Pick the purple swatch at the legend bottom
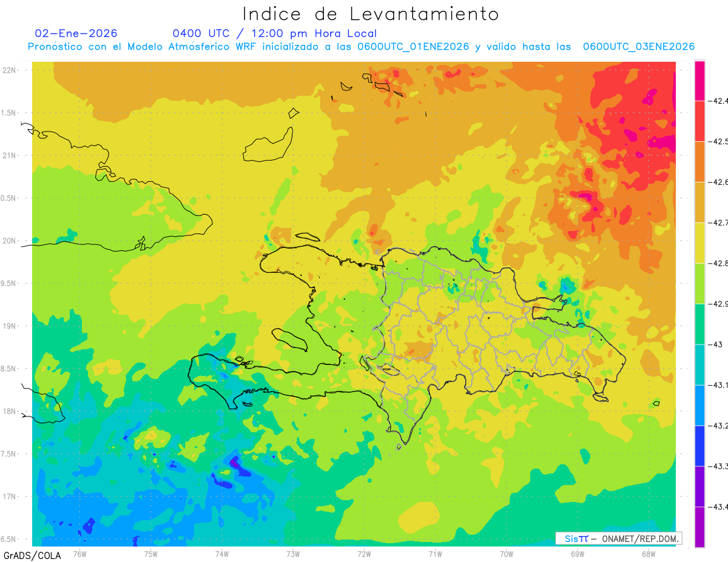 coord(699,527)
